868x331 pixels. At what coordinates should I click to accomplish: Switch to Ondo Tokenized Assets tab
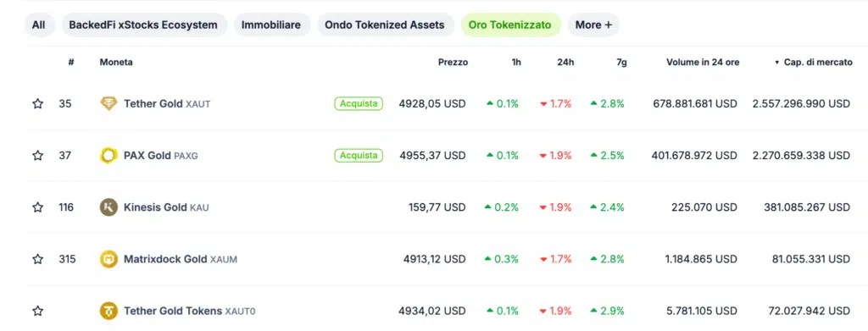pos(385,25)
